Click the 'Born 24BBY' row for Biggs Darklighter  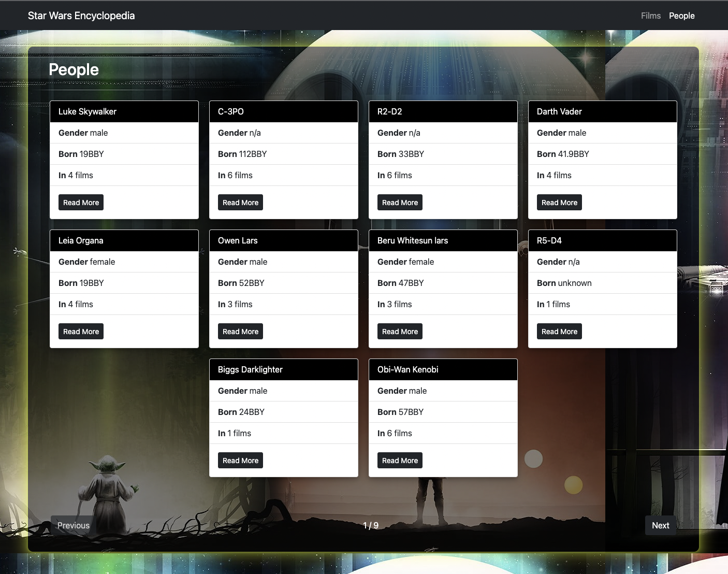point(284,412)
